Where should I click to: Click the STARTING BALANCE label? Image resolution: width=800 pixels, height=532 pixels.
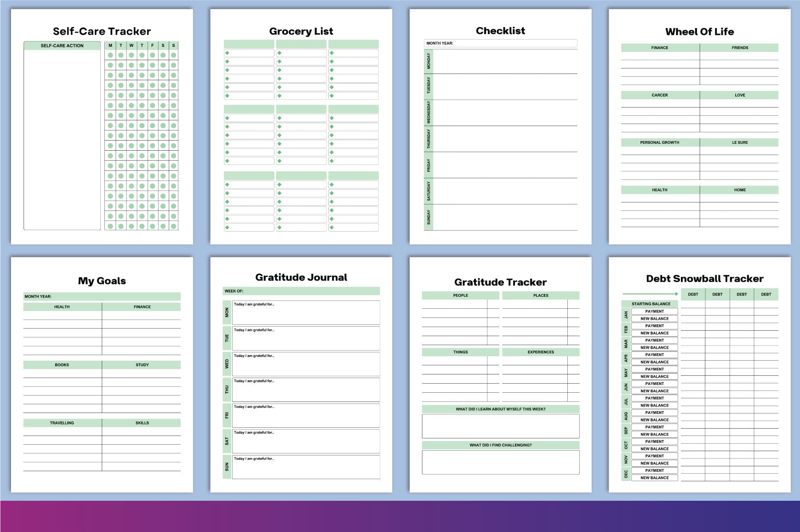click(651, 304)
